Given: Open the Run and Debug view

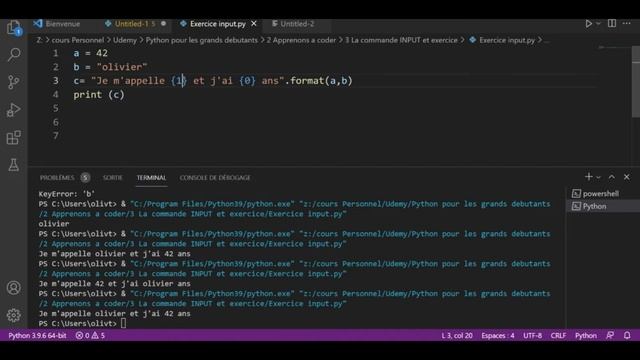Looking at the screenshot, I should 13,110.
